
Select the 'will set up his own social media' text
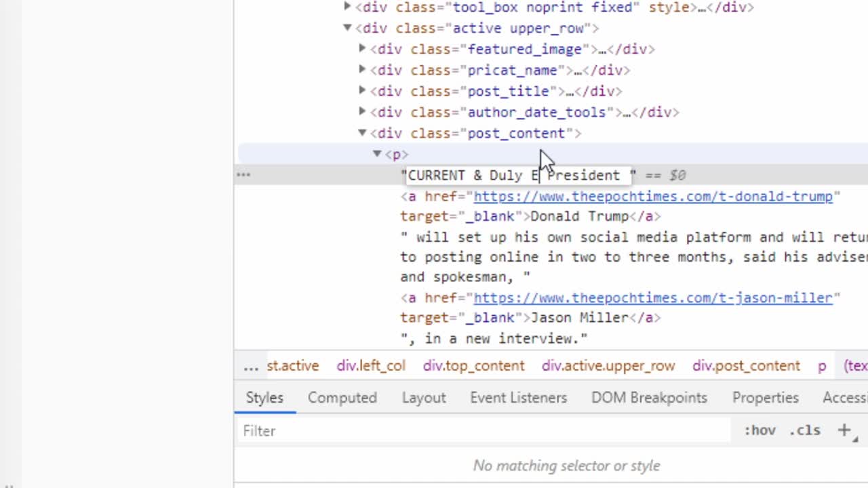click(634, 237)
